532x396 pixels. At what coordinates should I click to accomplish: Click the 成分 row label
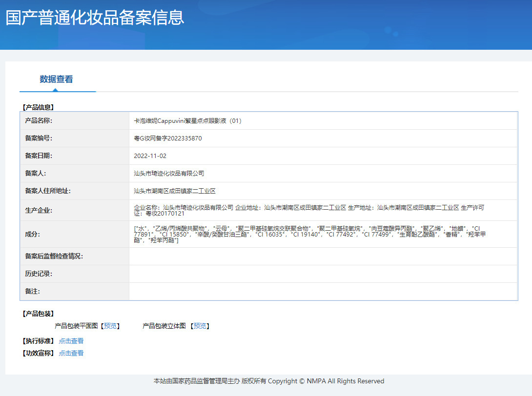[32, 234]
